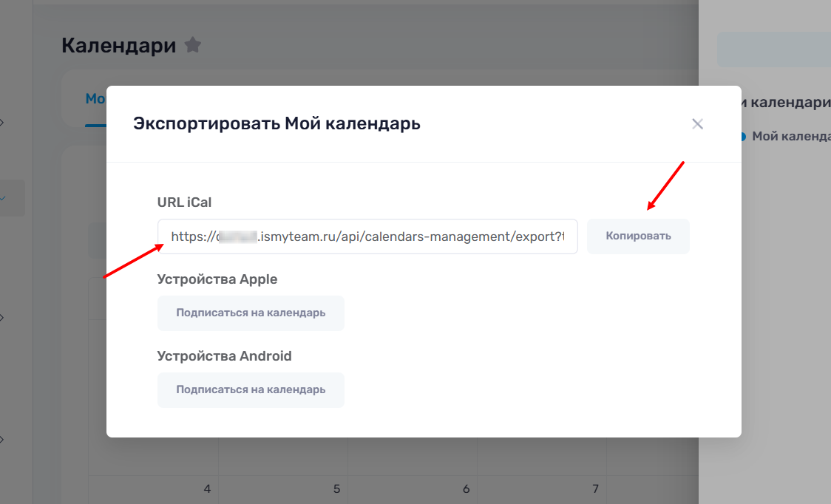The width and height of the screenshot is (831, 504).
Task: Select the partially hidden Мои calendars tab
Action: click(95, 99)
